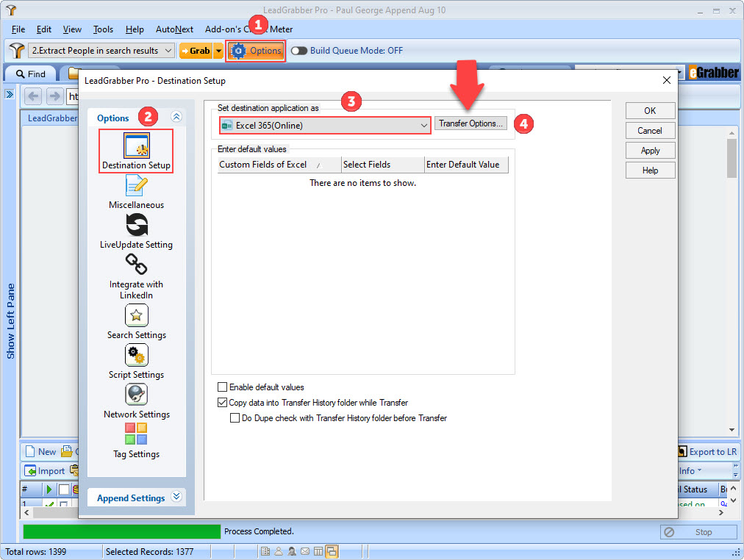Screen dimensions: 744x560
Task: Switch to the Find tab
Action: coord(30,73)
